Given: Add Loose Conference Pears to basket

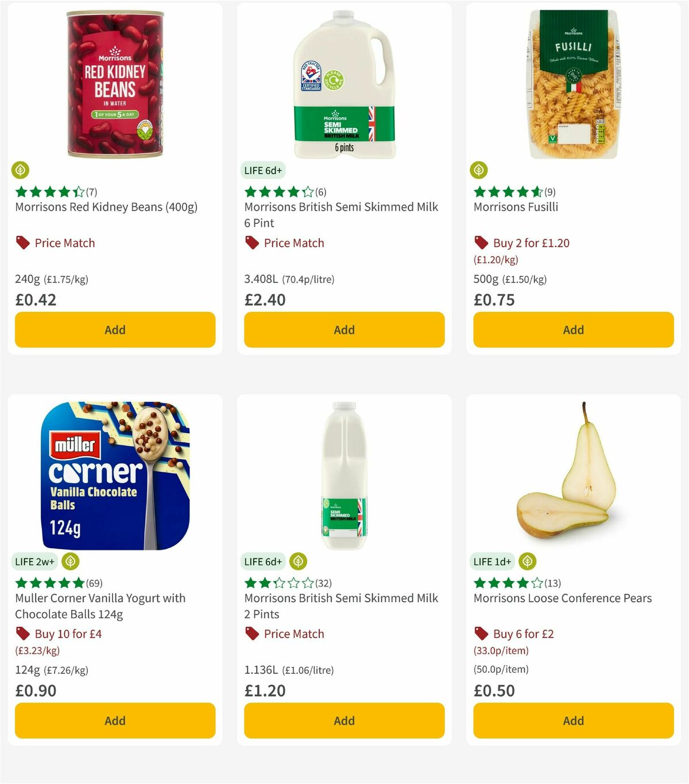Looking at the screenshot, I should pyautogui.click(x=573, y=720).
